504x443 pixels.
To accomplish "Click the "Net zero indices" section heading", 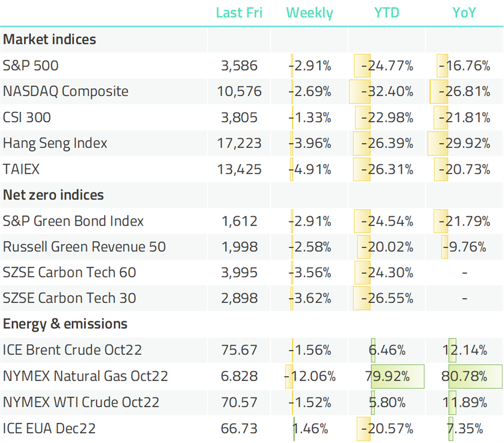I will tap(53, 195).
